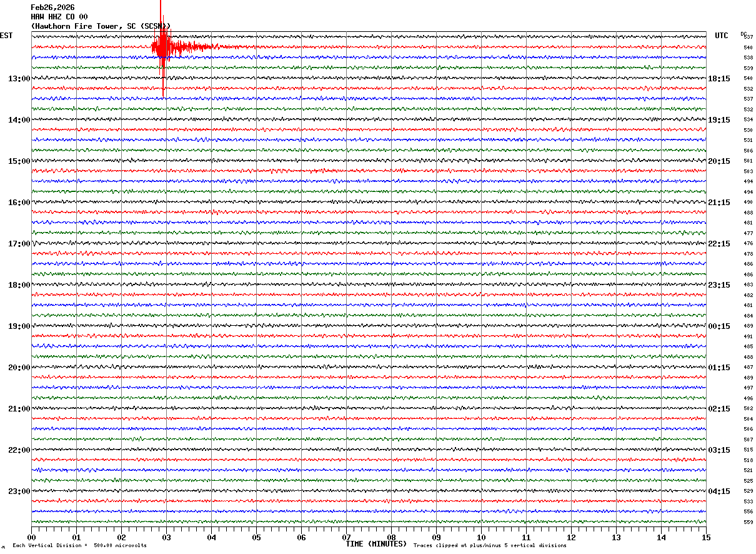Click the DC offset value 503
756x554 pixels.
pyautogui.click(x=749, y=171)
